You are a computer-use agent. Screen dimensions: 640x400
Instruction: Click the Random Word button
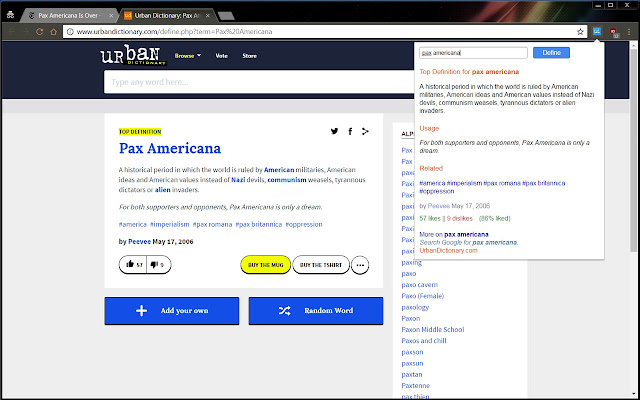coord(316,311)
